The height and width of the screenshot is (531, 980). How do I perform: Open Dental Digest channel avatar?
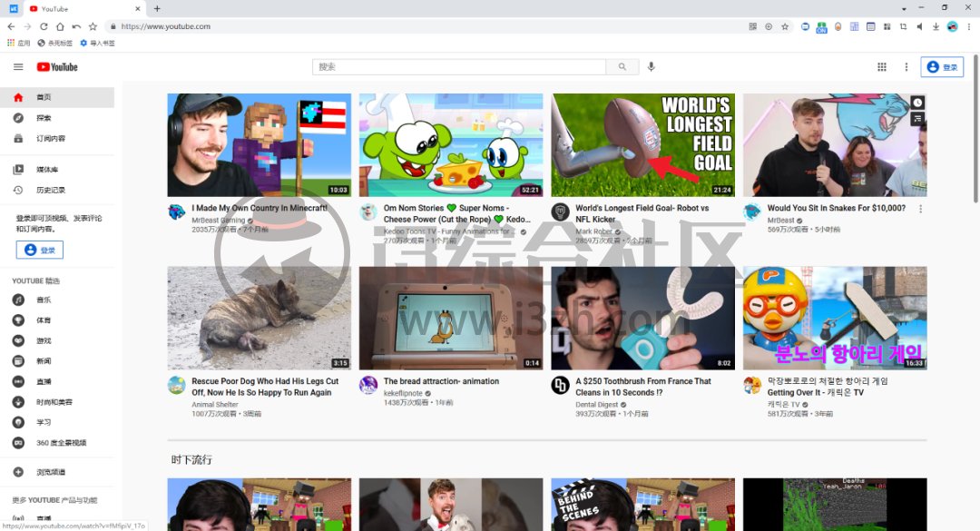tap(560, 385)
